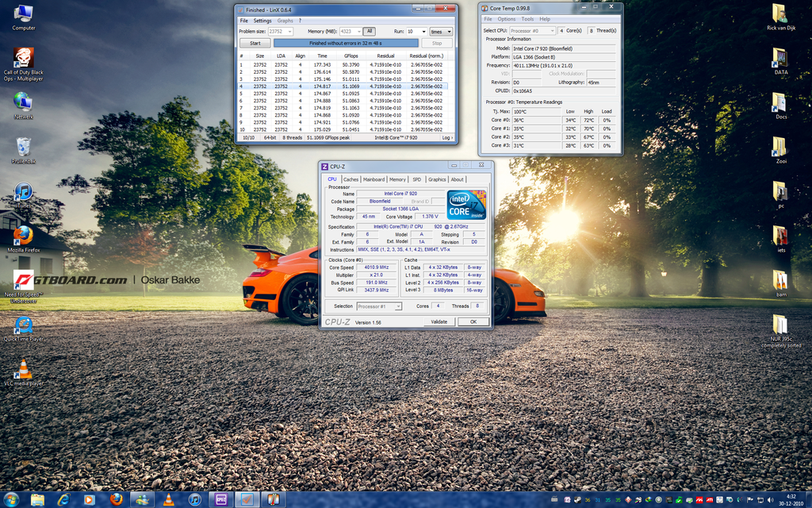
Task: Open iTunes from the desktop
Action: [x=22, y=193]
